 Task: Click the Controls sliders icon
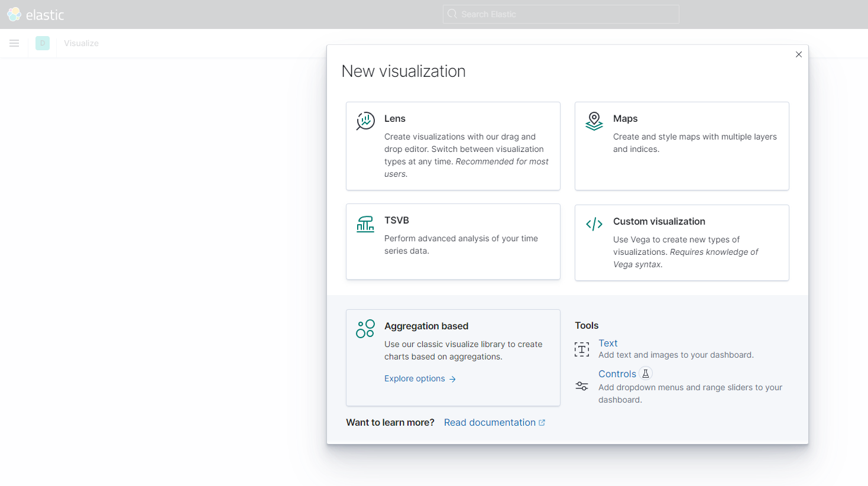tap(582, 386)
